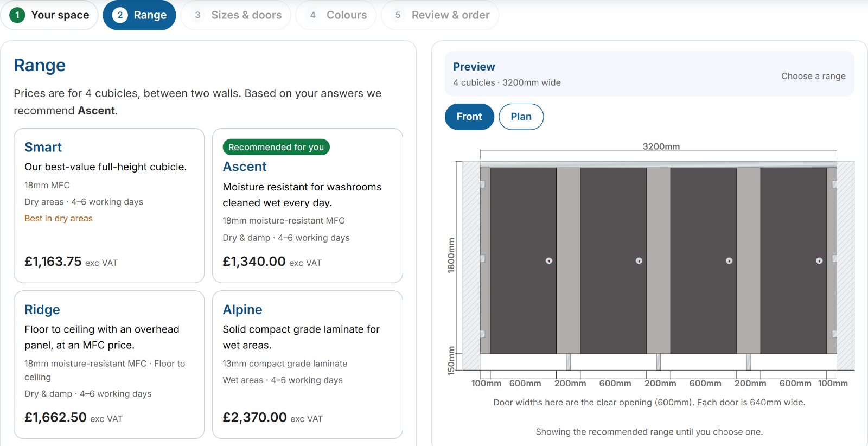Click the second cubicle door lock indicator

tap(639, 261)
